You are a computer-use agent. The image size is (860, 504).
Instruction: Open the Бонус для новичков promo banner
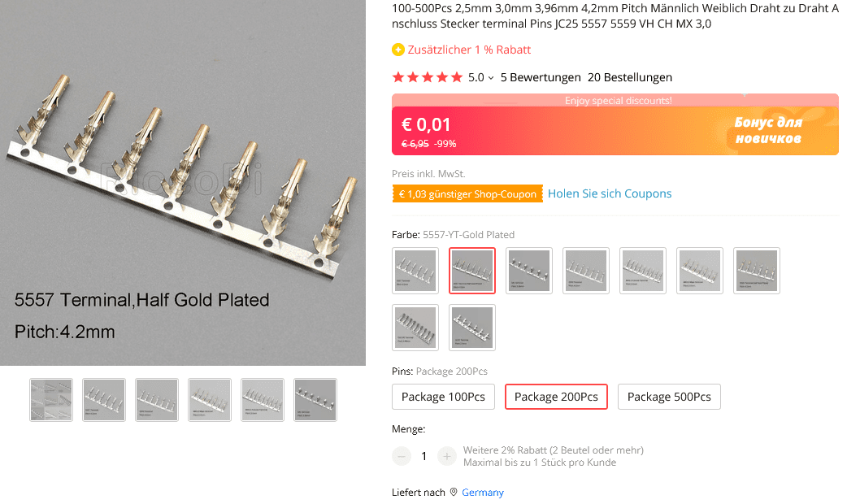click(x=768, y=130)
